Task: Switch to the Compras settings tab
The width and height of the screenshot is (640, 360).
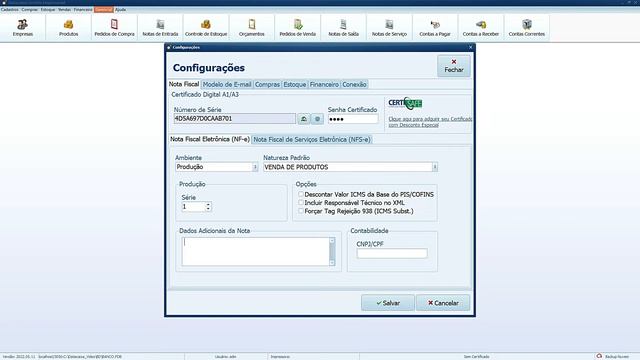Action: pyautogui.click(x=267, y=84)
